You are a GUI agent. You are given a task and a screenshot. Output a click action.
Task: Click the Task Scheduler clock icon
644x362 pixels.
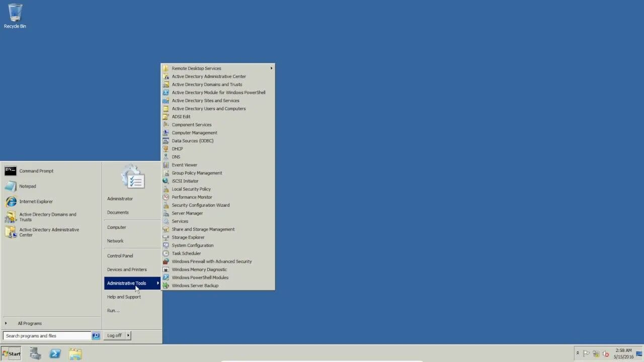pos(166,253)
